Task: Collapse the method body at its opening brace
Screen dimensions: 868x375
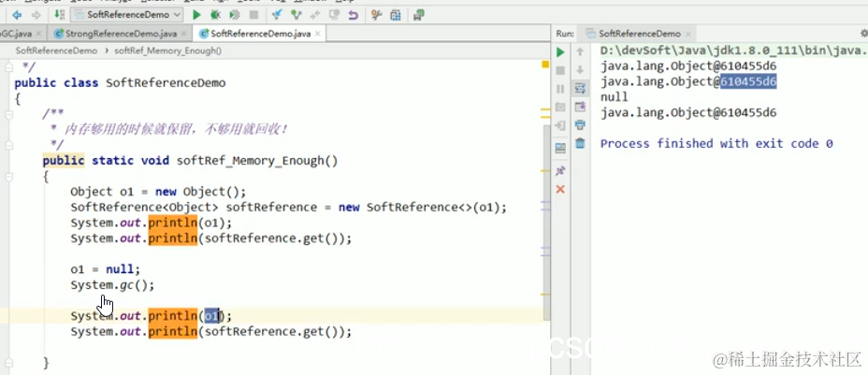Action: (x=8, y=177)
